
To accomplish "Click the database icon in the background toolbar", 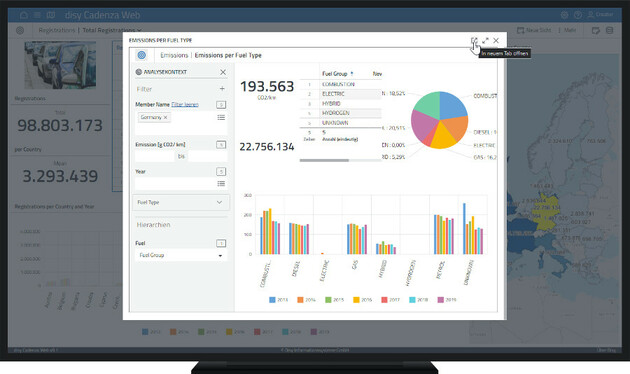I will pos(610,31).
